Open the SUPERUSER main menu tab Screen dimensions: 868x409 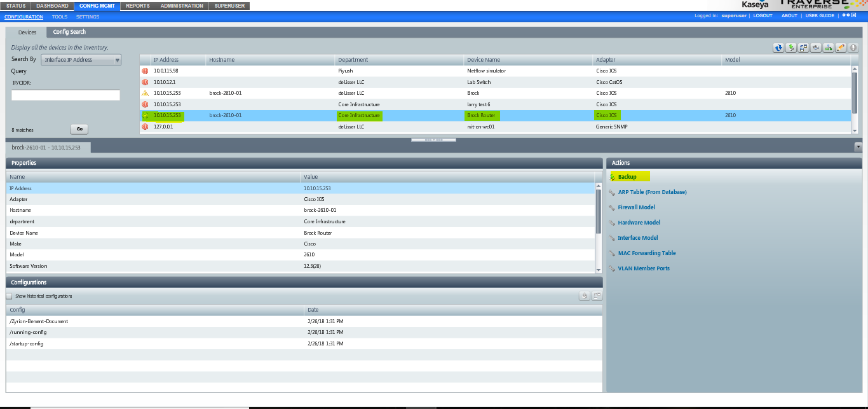coord(229,6)
